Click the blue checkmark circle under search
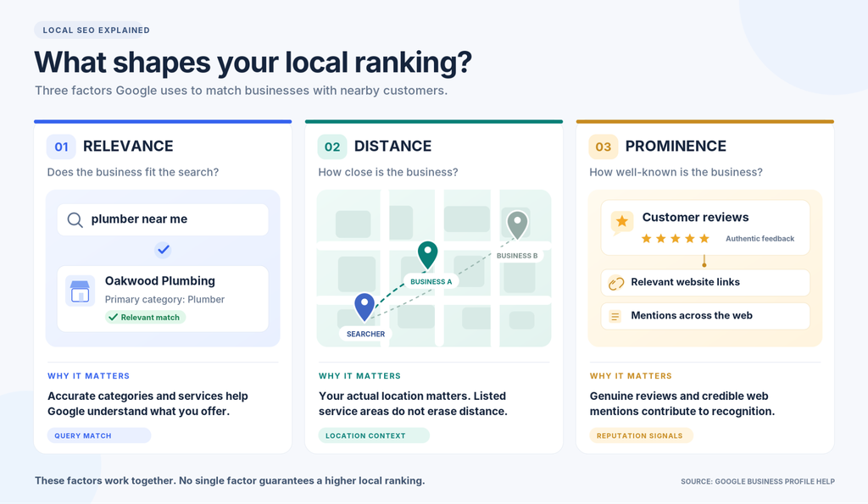The image size is (868, 504). tap(163, 250)
